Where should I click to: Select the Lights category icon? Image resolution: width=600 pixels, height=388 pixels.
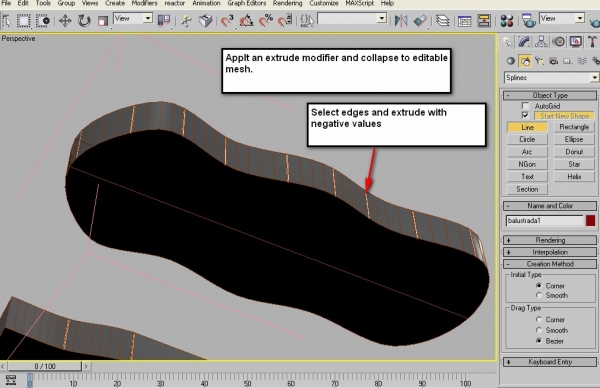point(539,61)
